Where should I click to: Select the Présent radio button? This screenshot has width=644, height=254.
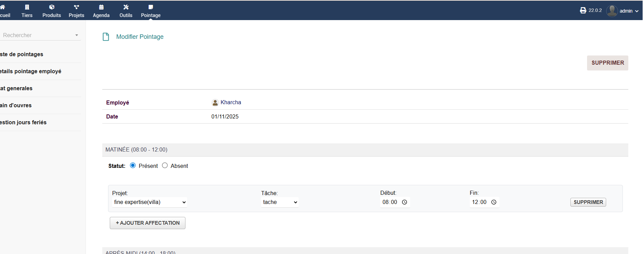click(133, 165)
